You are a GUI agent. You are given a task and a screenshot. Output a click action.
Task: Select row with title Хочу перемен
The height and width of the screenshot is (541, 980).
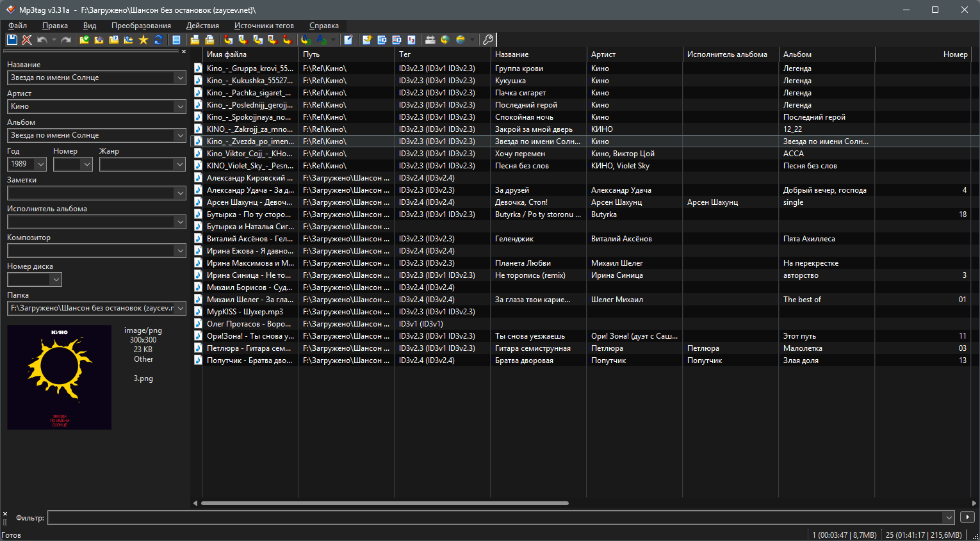pyautogui.click(x=520, y=154)
